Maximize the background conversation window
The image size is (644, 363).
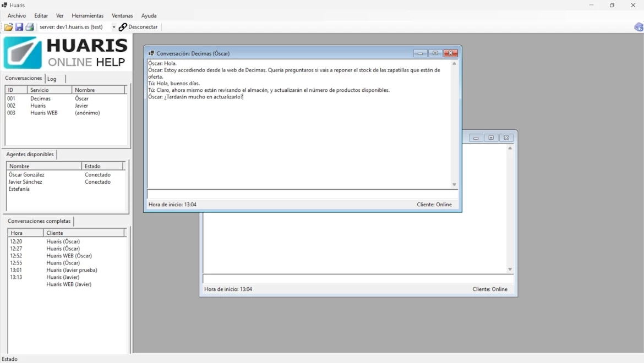491,138
